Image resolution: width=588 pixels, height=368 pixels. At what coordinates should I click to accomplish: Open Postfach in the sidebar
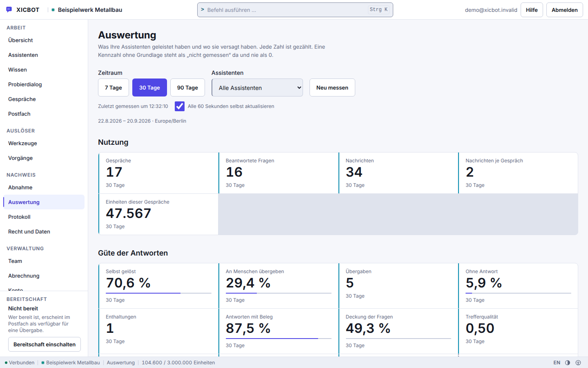pyautogui.click(x=44, y=114)
